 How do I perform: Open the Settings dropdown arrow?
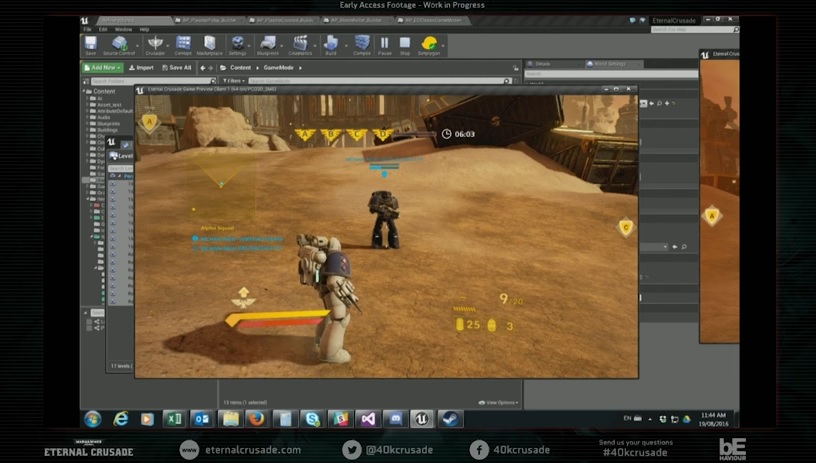[250, 46]
